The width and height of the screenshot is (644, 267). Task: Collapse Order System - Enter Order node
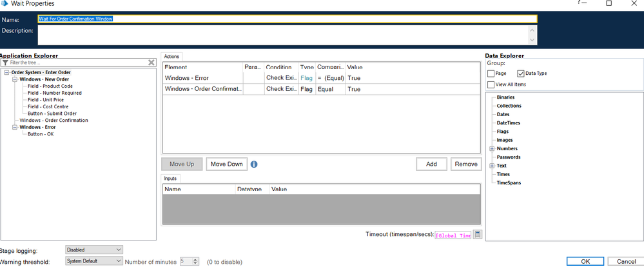coord(7,72)
